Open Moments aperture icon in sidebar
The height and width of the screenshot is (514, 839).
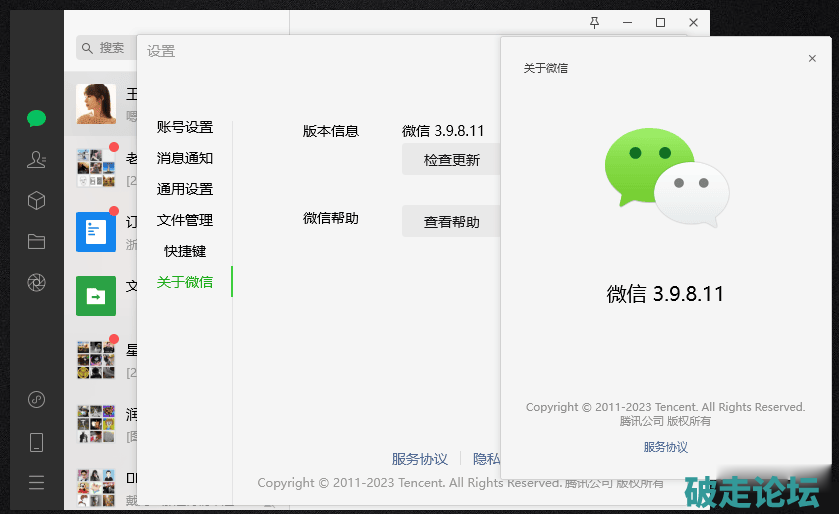[36, 283]
